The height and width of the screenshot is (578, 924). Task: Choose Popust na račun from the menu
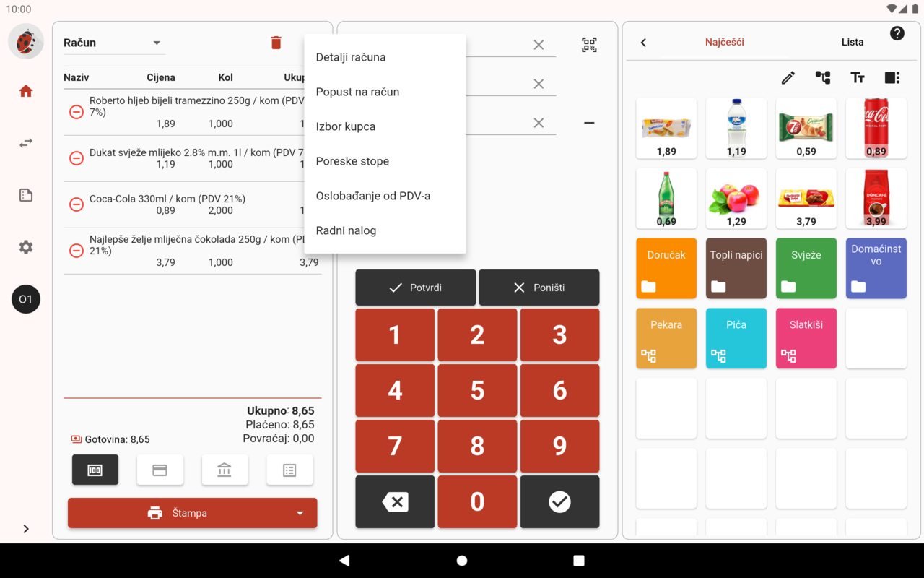(x=385, y=92)
